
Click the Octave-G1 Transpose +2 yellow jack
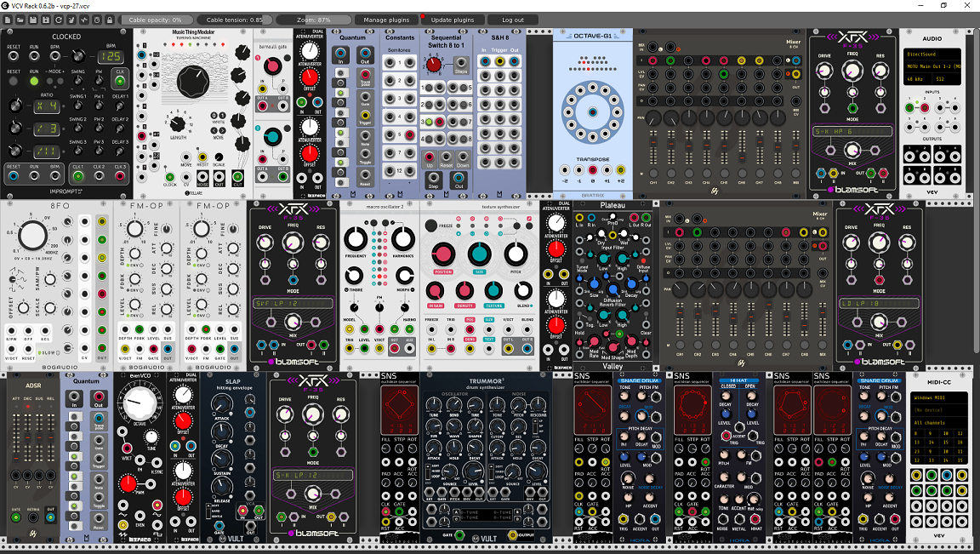tap(621, 169)
